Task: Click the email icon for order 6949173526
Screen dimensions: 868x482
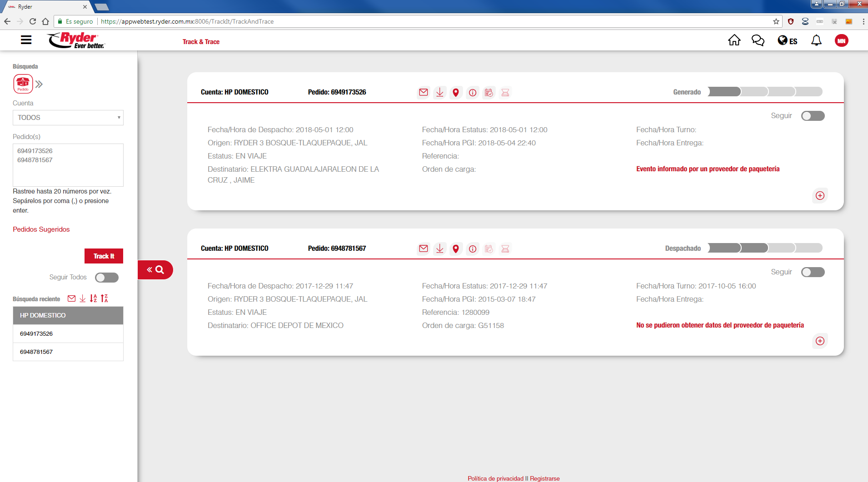Action: 423,93
